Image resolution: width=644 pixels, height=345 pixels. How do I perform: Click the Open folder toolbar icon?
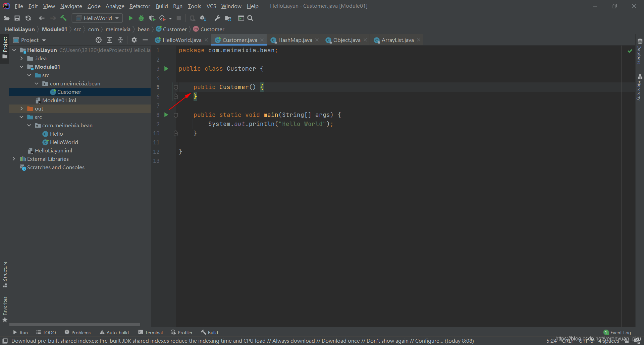point(6,18)
